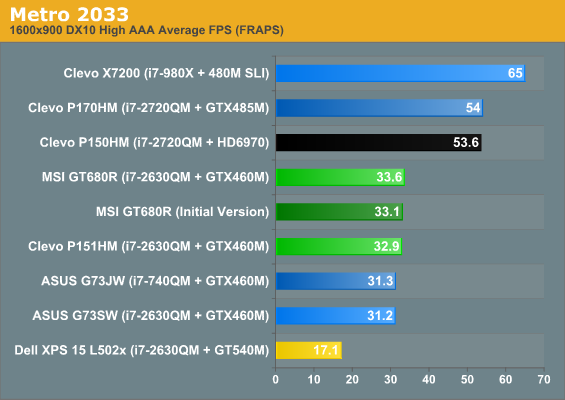565x400 pixels.
Task: Select the Clevo P150HM (i7-2720QM + HD6970) label
Action: coord(154,142)
